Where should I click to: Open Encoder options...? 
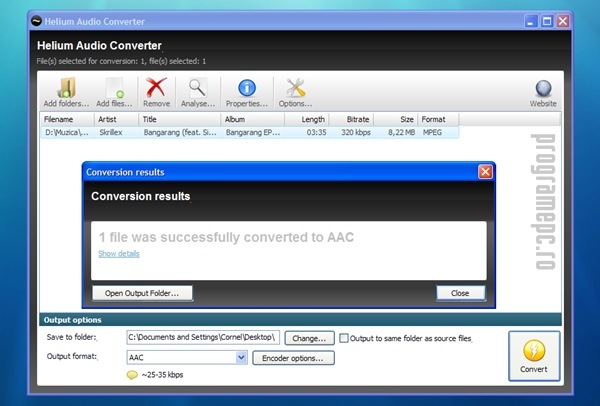[x=293, y=358]
